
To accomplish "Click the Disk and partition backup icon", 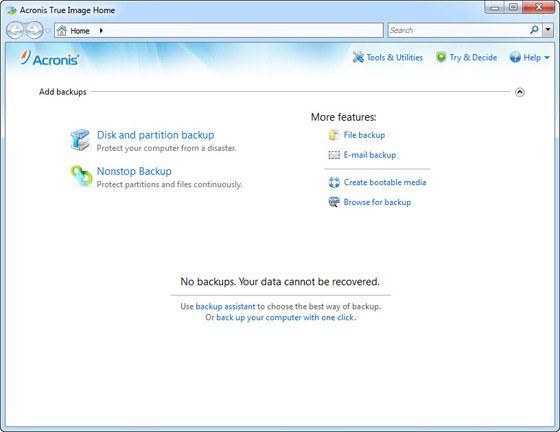I will click(80, 140).
